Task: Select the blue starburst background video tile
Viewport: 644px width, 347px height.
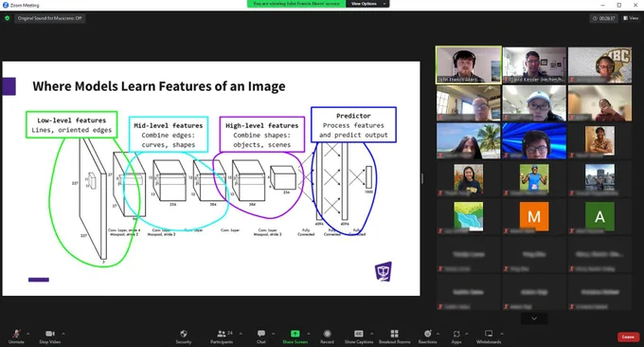Action: [534, 141]
